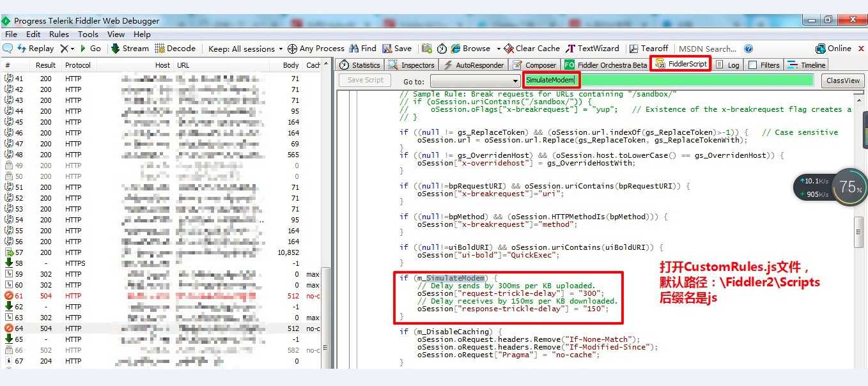Click the 75% network monitor widget
The height and width of the screenshot is (386, 868).
(x=850, y=187)
